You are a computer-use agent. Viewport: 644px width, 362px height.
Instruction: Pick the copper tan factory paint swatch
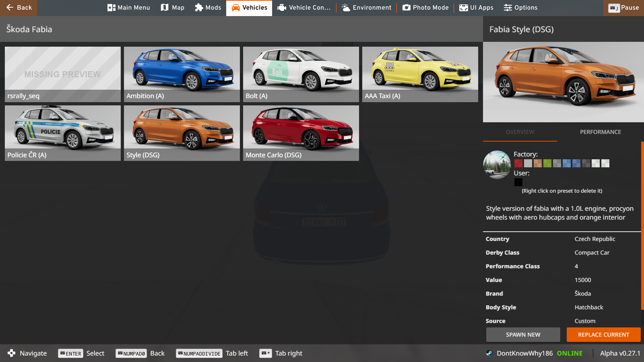coord(538,163)
